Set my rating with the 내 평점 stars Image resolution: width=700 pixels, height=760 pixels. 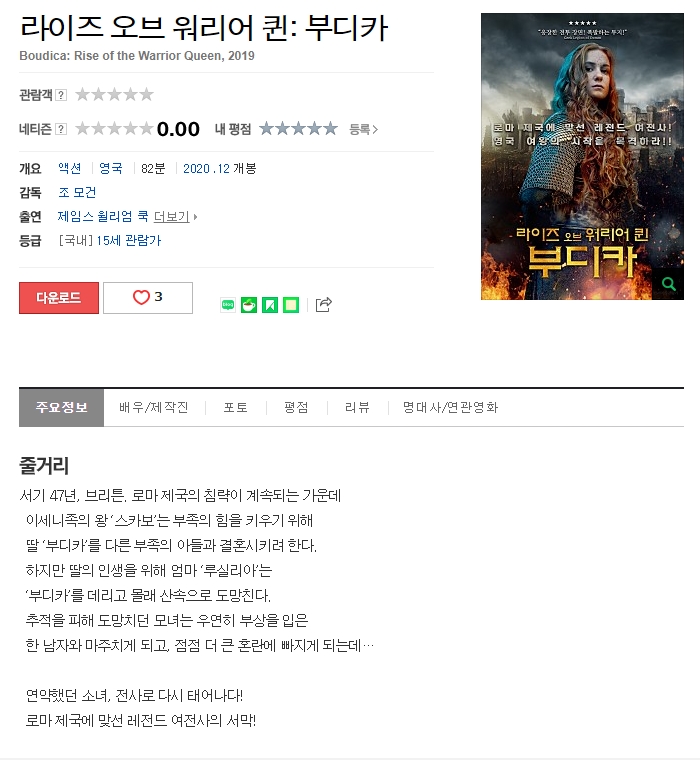click(298, 129)
